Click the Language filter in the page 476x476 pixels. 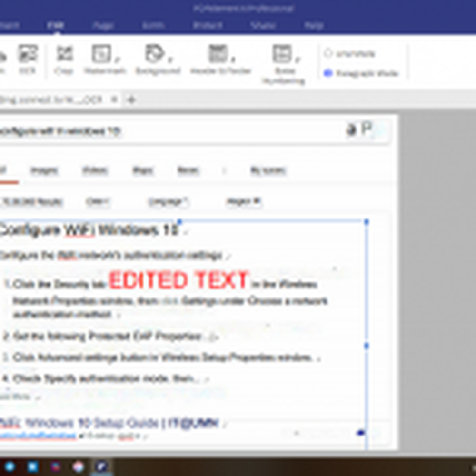point(168,201)
